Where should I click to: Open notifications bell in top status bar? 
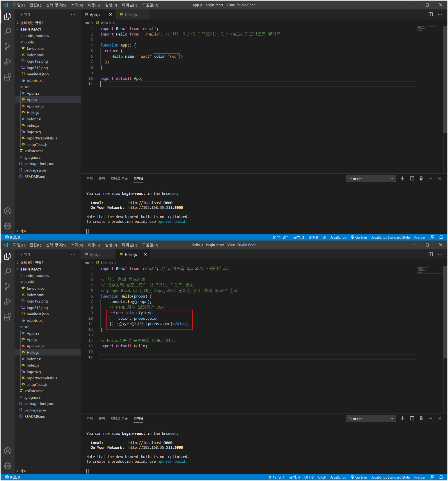(441, 237)
